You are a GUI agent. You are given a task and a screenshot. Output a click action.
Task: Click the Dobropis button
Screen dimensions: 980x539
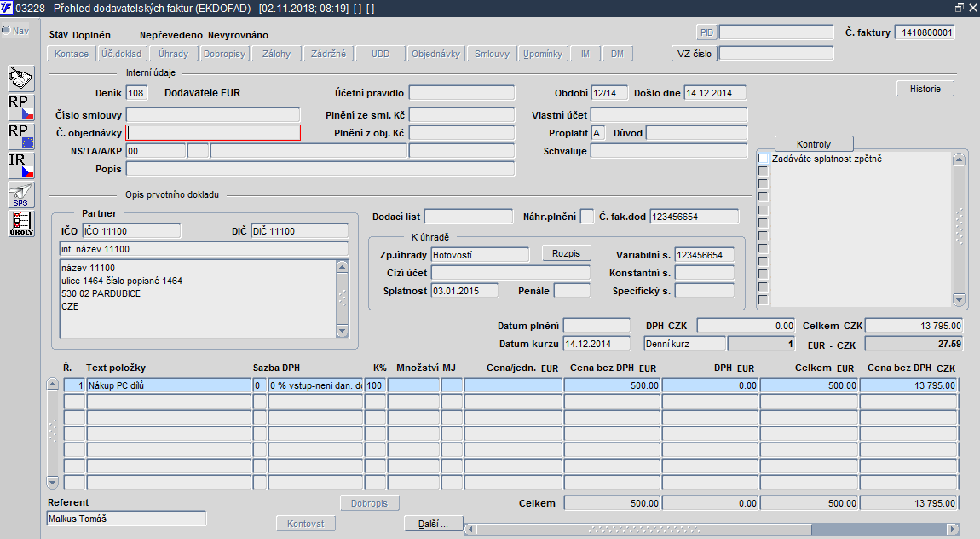(x=369, y=502)
